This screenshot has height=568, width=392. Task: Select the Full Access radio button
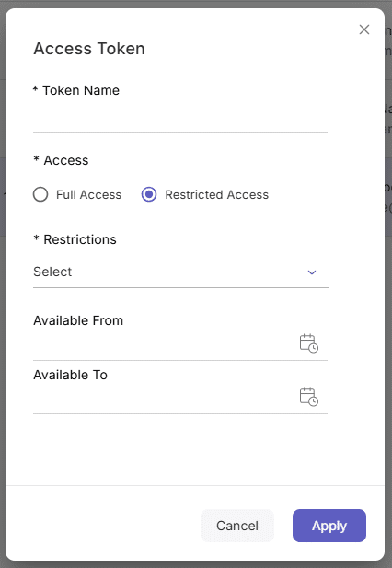coord(40,194)
